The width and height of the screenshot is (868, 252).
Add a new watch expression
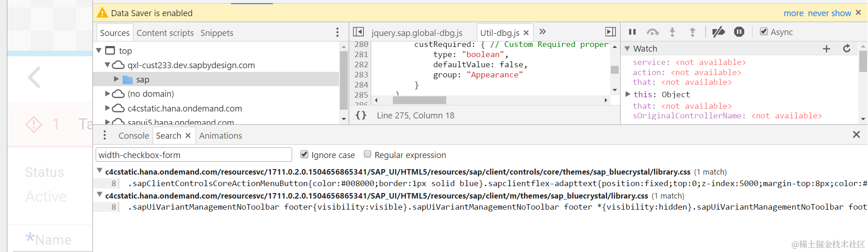(827, 48)
